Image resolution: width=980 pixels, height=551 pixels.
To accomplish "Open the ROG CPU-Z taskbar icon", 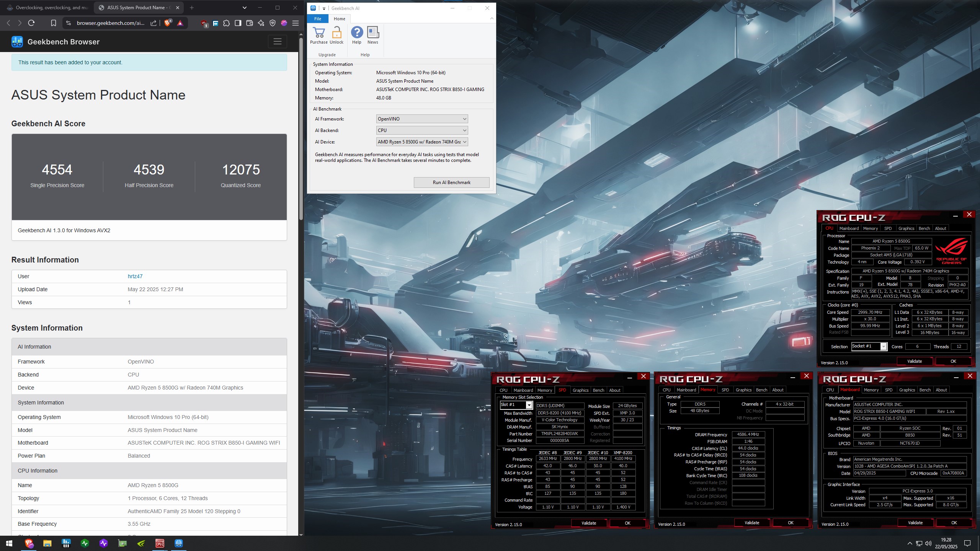I will pyautogui.click(x=160, y=543).
